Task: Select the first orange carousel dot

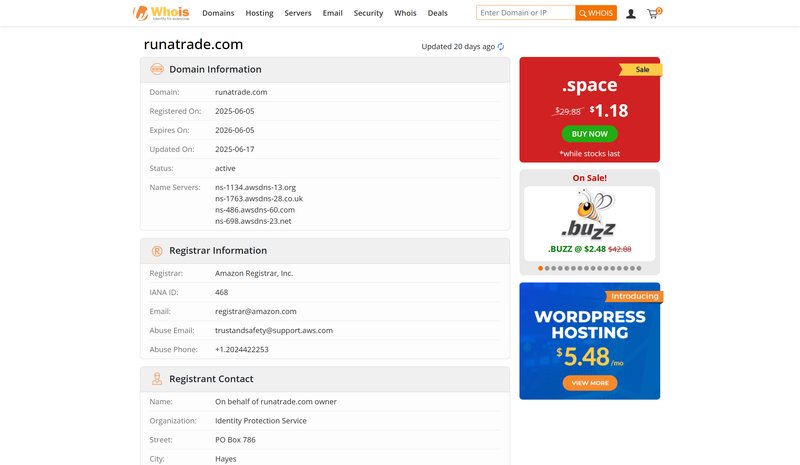Action: pyautogui.click(x=540, y=268)
